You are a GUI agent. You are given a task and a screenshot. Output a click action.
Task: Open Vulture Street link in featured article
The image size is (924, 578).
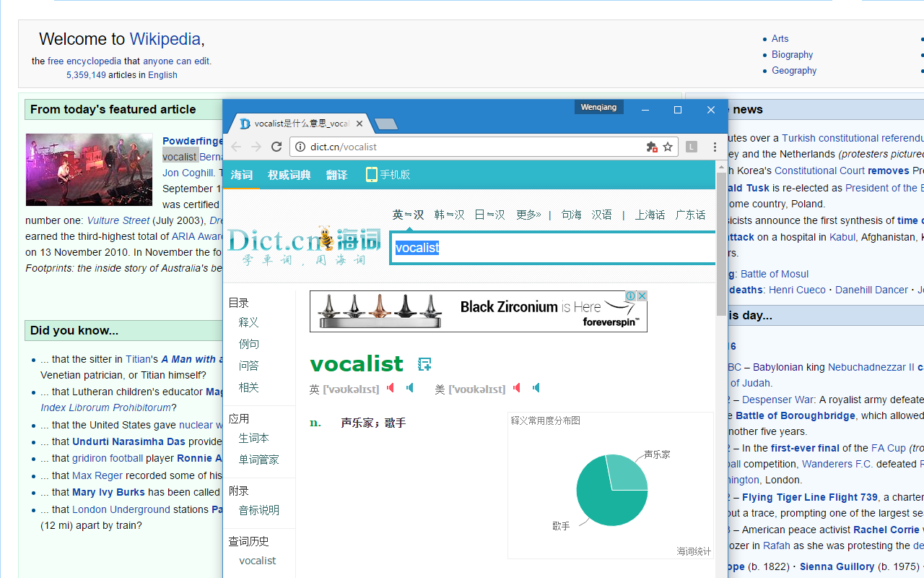point(118,220)
